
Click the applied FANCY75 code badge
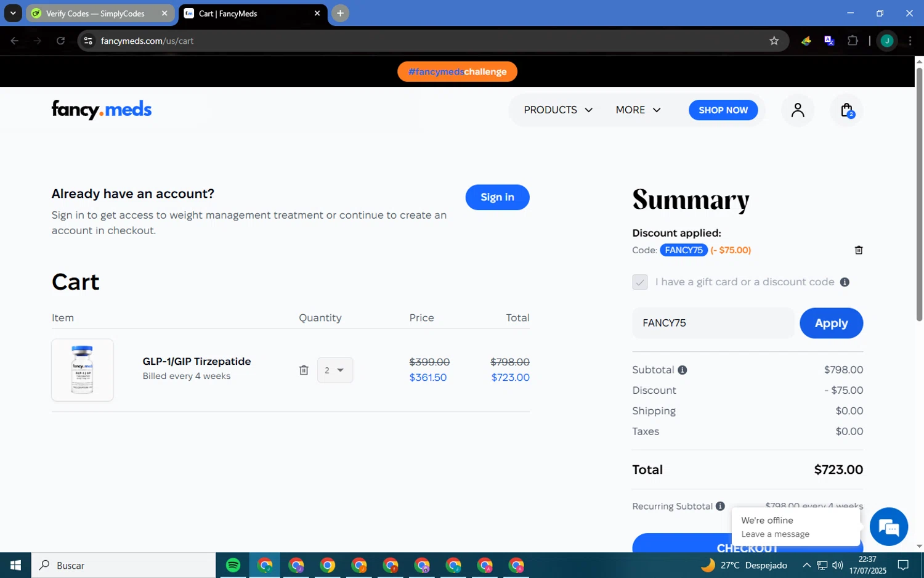684,250
